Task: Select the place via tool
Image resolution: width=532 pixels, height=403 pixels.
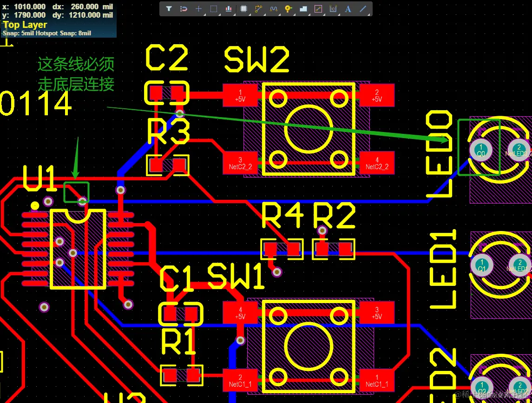Action: [x=289, y=9]
